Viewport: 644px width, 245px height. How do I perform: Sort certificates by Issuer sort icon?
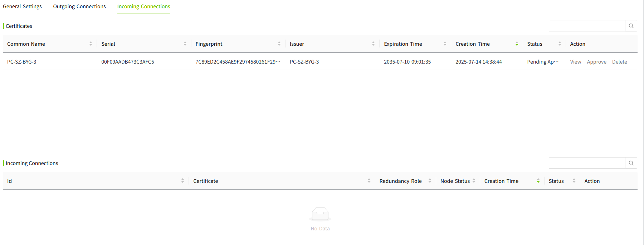[x=373, y=44]
